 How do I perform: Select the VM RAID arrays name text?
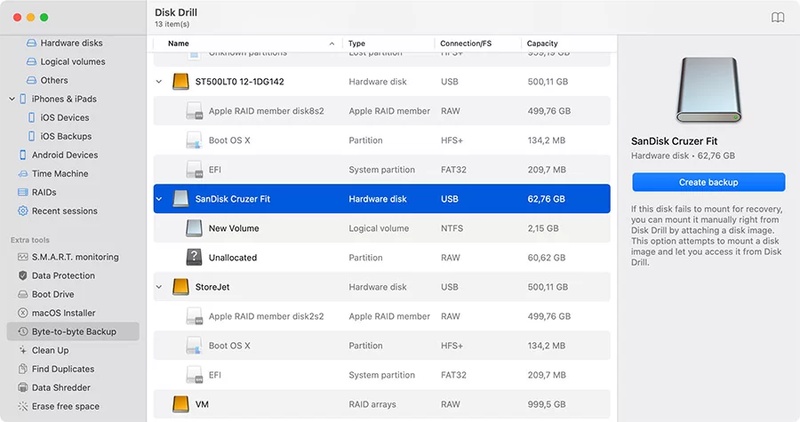202,404
